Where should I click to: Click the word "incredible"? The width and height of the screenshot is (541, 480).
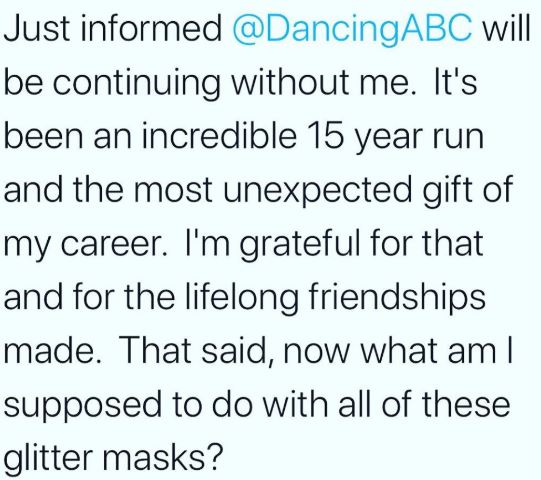point(220,135)
